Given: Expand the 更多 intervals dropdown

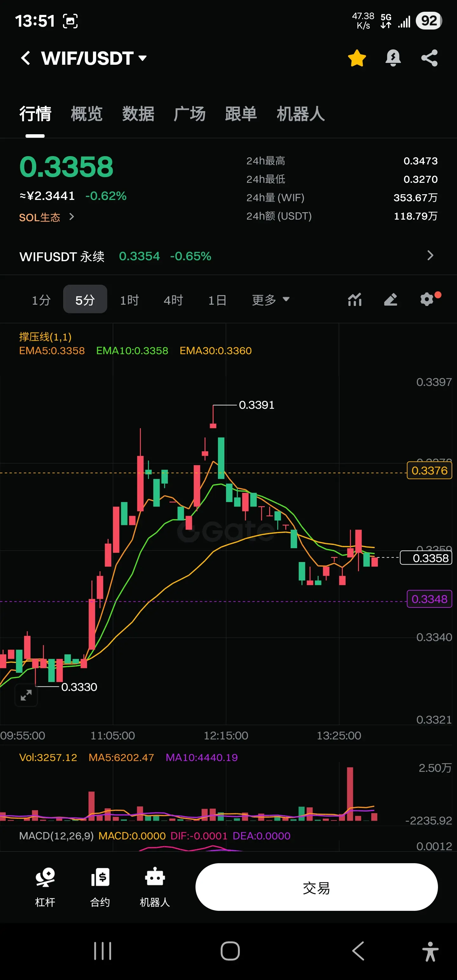Looking at the screenshot, I should coord(271,300).
